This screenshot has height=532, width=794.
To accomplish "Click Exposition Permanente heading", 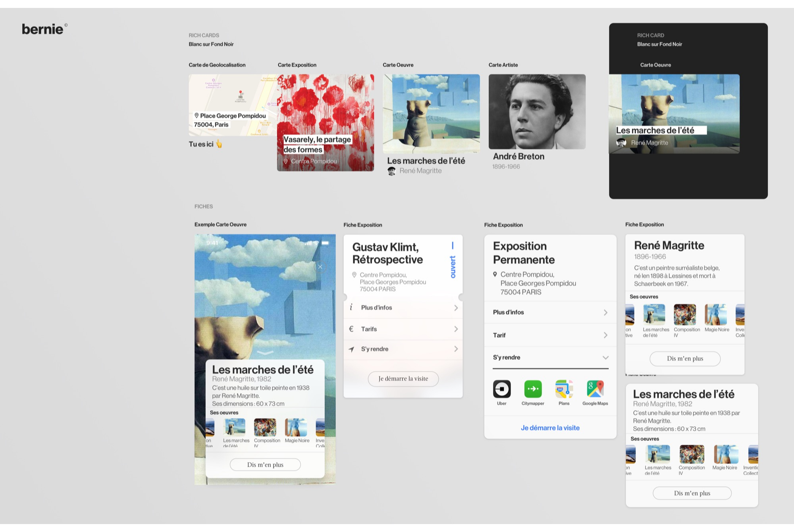I will point(524,253).
